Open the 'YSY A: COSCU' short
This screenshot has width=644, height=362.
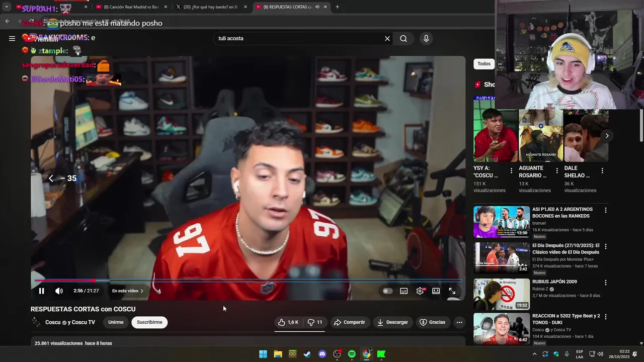pos(496,136)
